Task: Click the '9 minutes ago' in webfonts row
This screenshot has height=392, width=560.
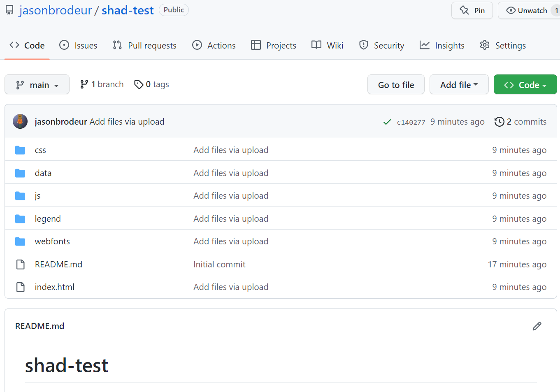Action: (x=519, y=241)
